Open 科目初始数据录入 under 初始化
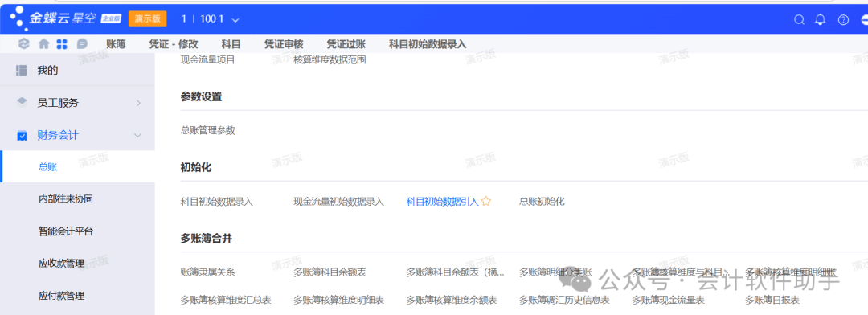 (x=216, y=202)
